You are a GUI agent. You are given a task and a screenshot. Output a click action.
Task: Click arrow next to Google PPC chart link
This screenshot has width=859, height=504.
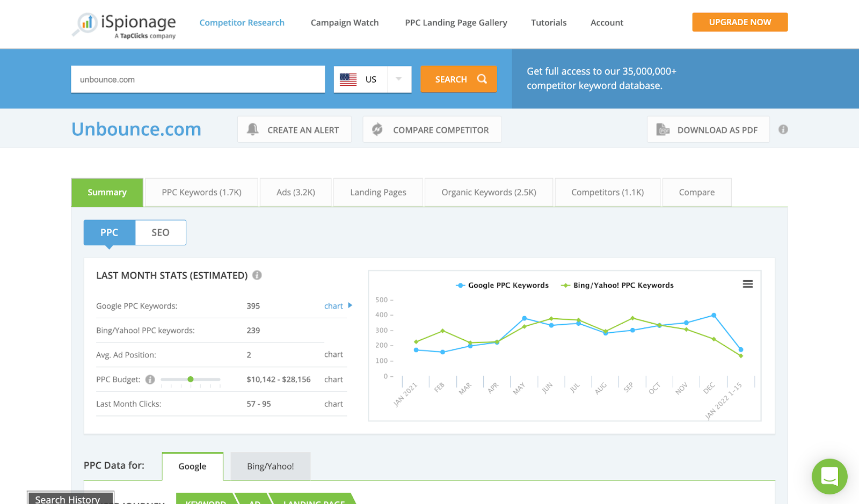(x=350, y=305)
